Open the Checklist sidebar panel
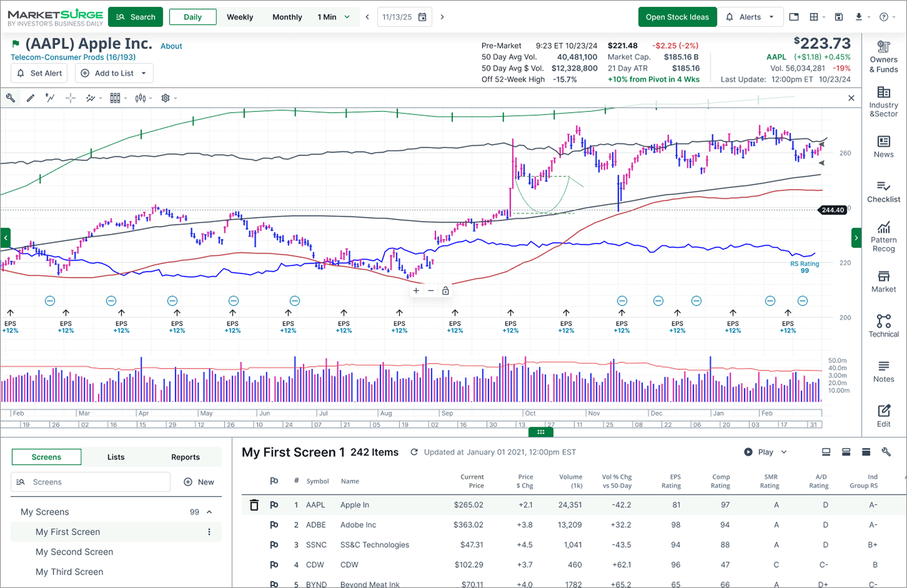Viewport: 907px width, 588px height. point(883,191)
